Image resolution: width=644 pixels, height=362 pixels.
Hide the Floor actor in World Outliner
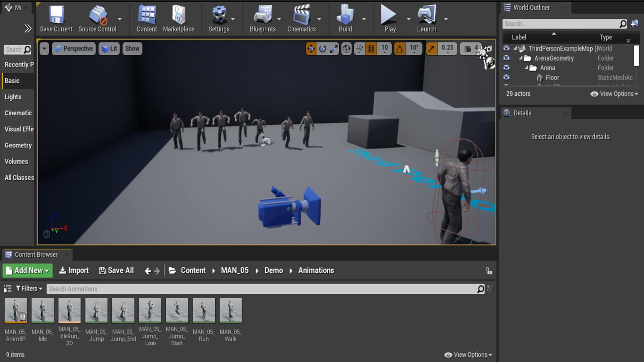click(506, 77)
